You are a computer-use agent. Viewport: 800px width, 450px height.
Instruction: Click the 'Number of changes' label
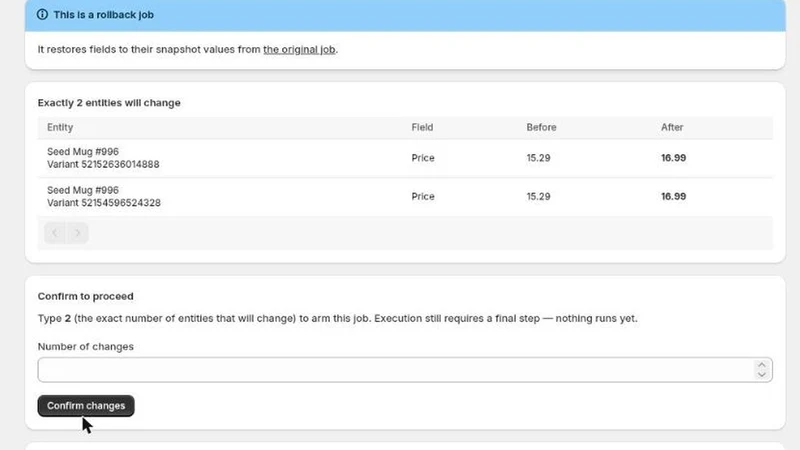pyautogui.click(x=86, y=346)
